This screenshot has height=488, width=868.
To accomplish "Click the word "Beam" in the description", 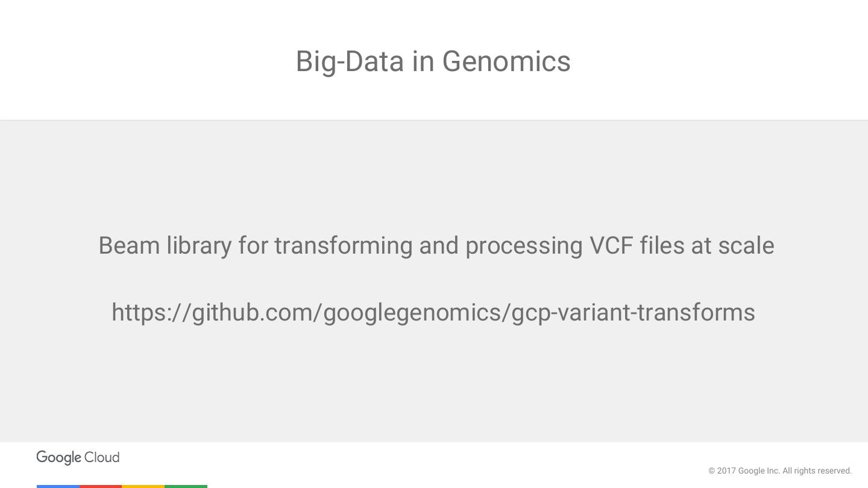I will (x=129, y=246).
